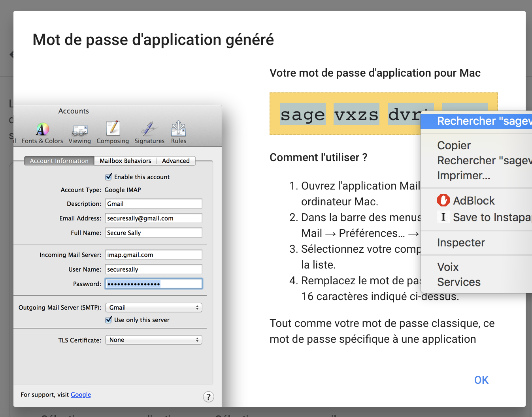Click 'Mot de passe d'application généré' title
This screenshot has width=532, height=417.
pos(153,40)
